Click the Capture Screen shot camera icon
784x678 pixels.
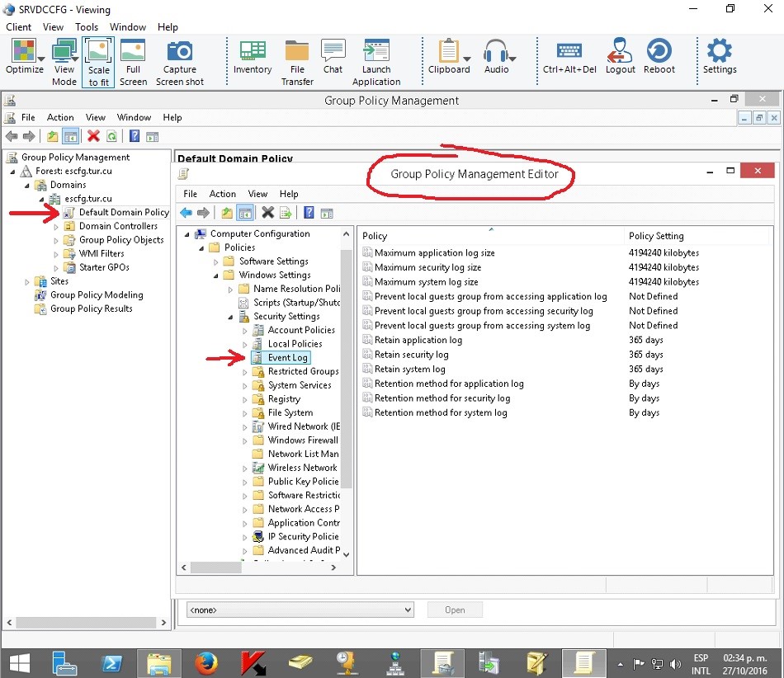(180, 52)
